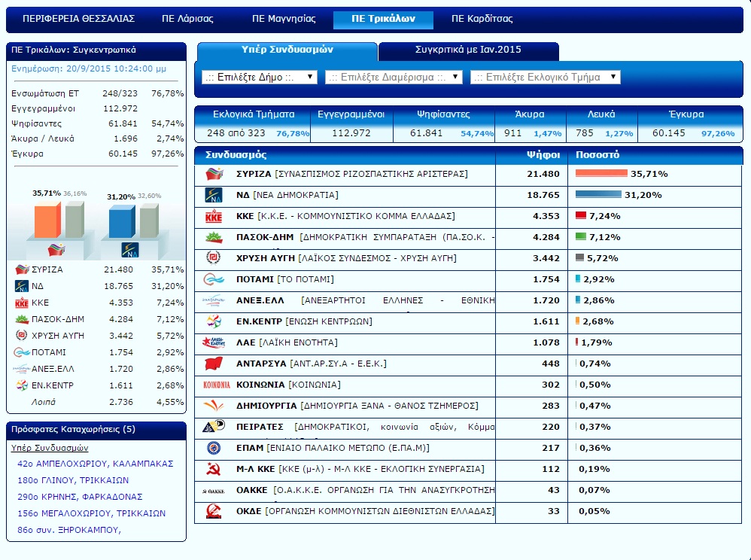Click the ΟΚΔΕ vote count 33
This screenshot has height=560, width=751.
coord(554,511)
